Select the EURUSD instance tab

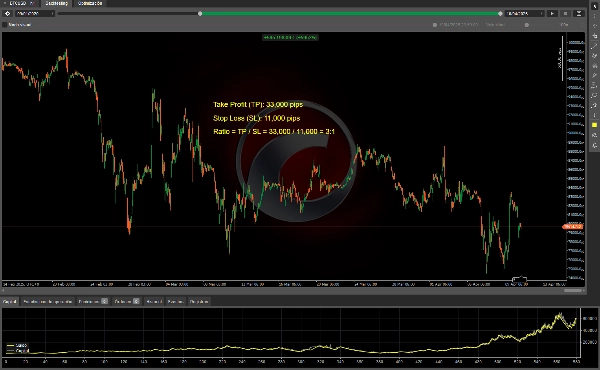20,3
